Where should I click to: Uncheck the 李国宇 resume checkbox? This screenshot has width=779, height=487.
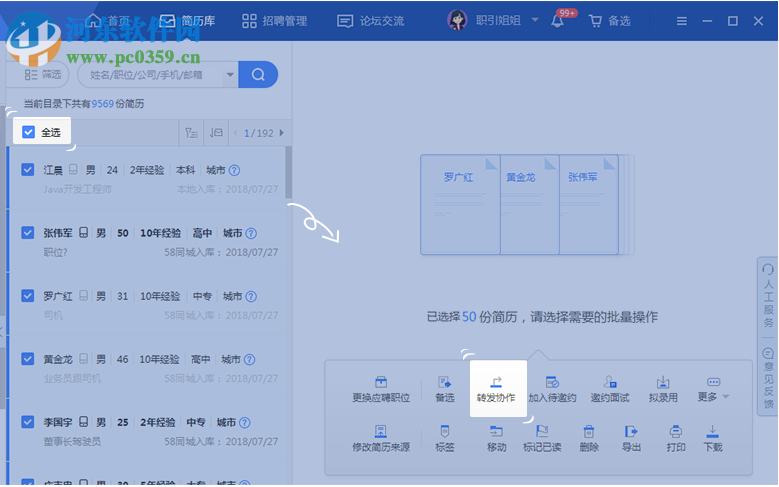click(28, 422)
